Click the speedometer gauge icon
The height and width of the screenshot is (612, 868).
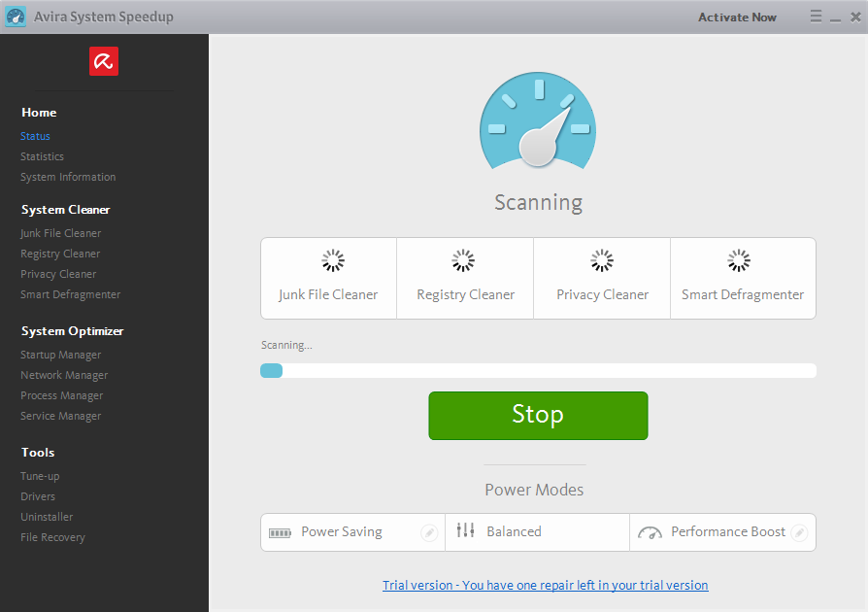click(537, 119)
